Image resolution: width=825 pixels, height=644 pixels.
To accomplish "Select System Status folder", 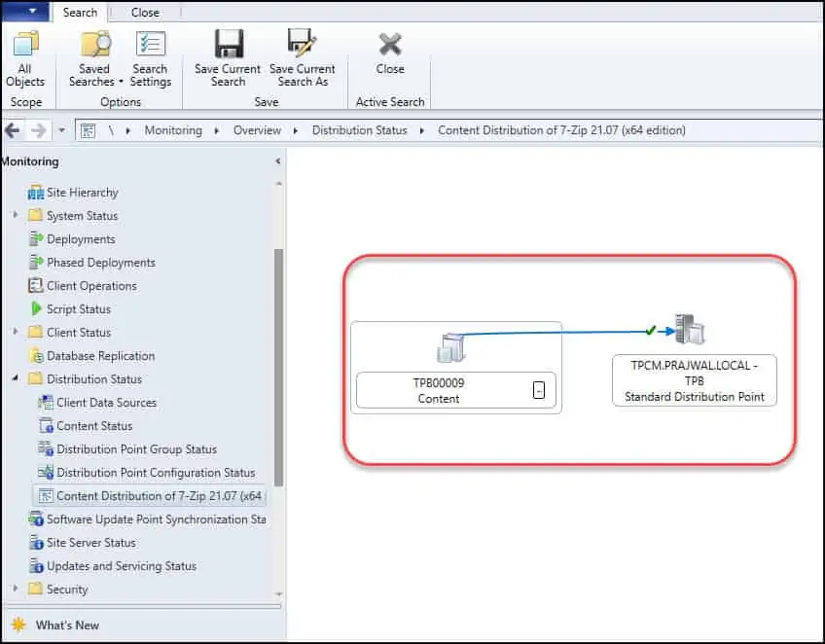I will pos(82,216).
